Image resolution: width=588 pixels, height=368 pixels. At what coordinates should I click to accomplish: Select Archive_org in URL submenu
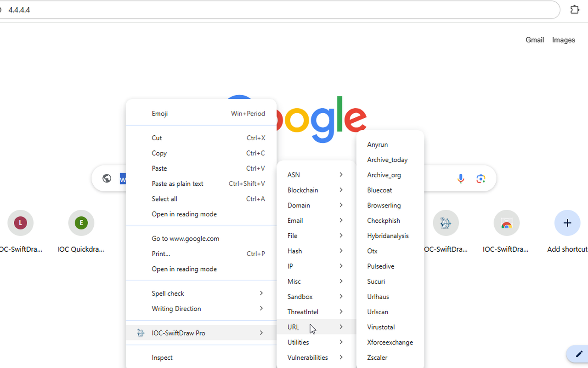390,175
